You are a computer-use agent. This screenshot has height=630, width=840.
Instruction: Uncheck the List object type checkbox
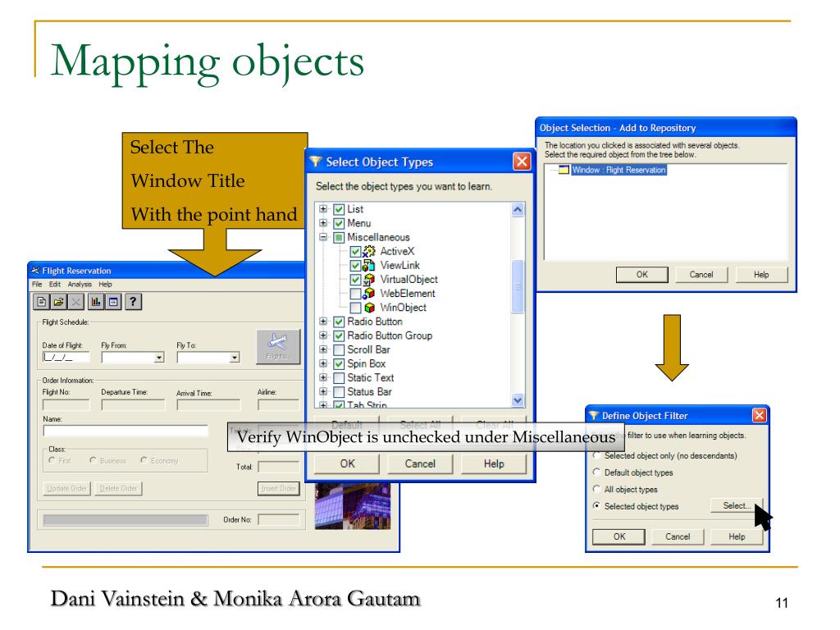339,209
